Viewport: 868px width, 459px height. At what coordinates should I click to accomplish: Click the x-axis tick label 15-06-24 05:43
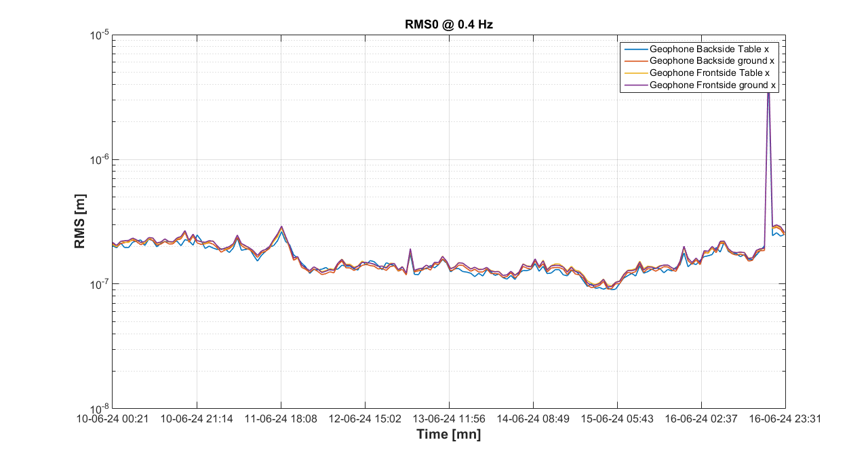pos(617,419)
